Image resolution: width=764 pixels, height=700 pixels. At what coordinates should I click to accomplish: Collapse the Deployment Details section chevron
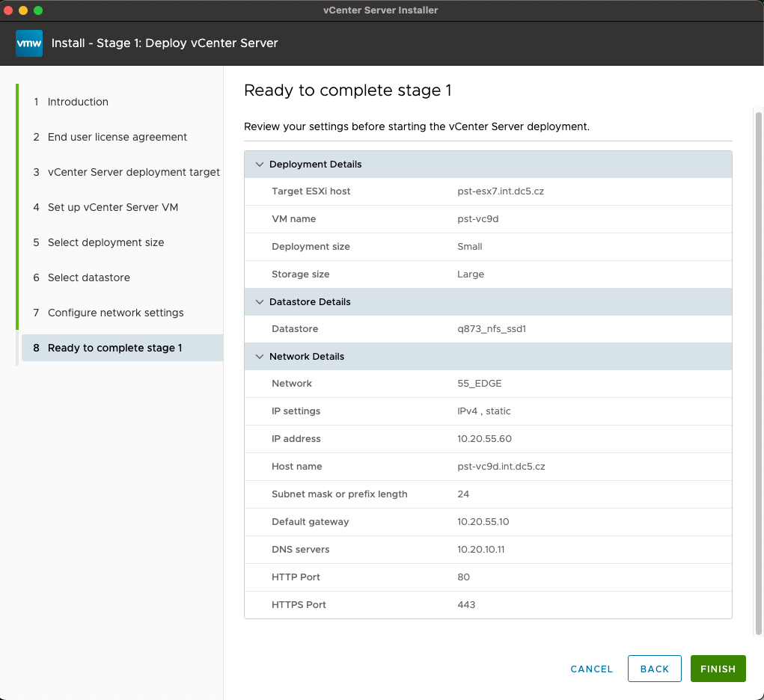[x=259, y=165]
